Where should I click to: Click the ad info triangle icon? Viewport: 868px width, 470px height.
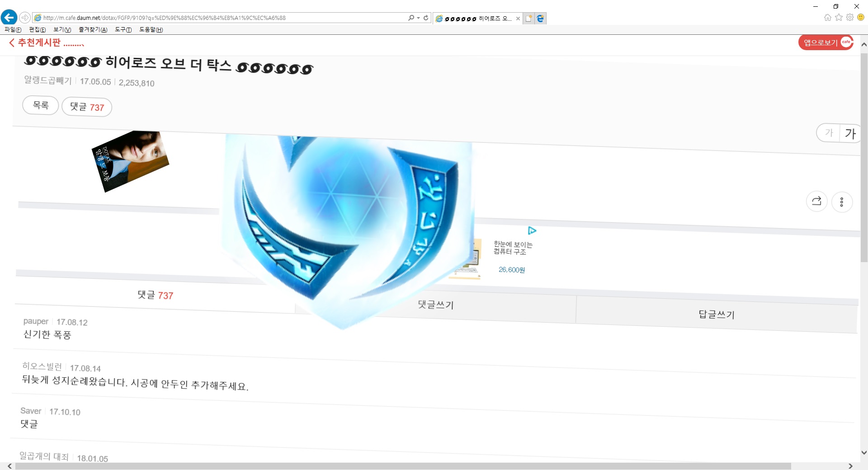(x=532, y=231)
